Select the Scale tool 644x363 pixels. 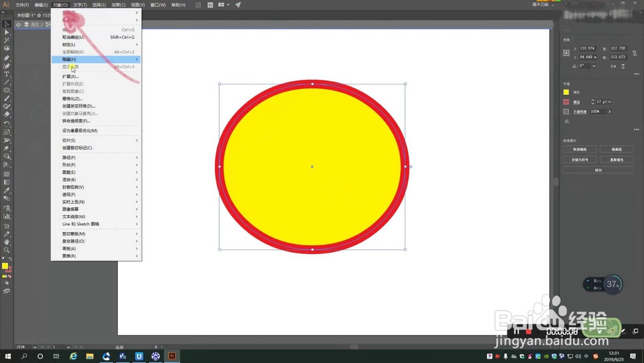6,132
